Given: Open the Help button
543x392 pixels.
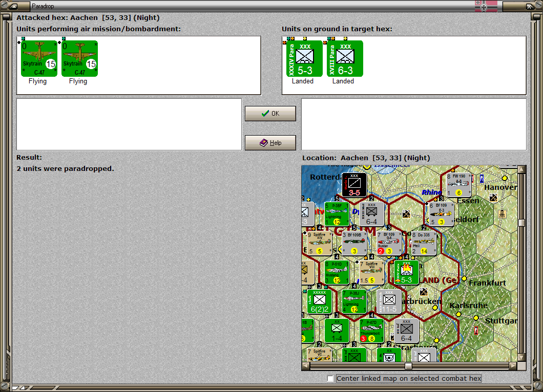Looking at the screenshot, I should (x=270, y=143).
